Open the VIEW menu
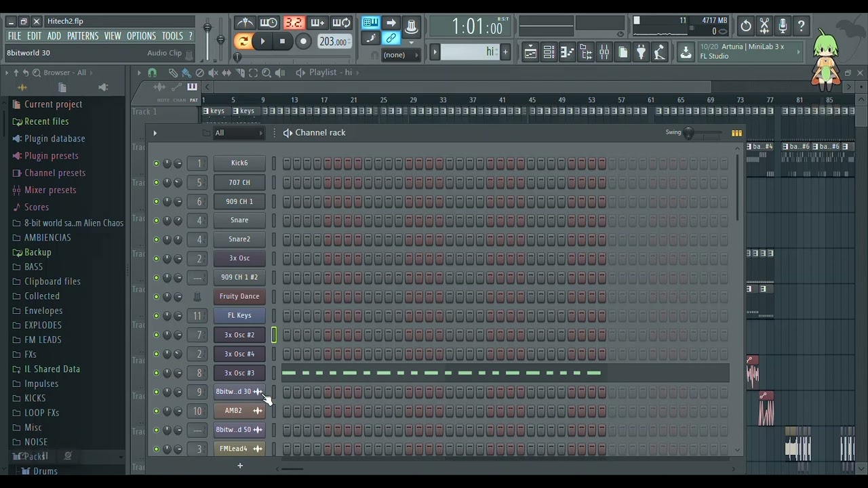 (x=113, y=36)
